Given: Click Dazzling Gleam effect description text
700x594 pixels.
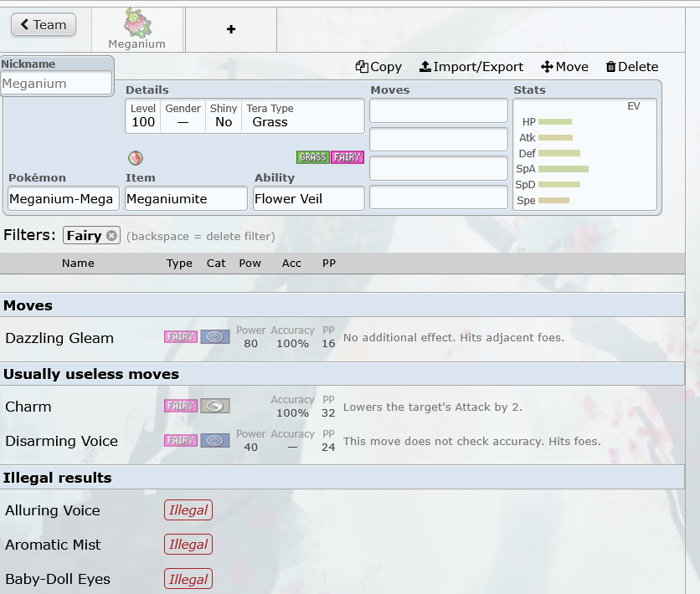Looking at the screenshot, I should (454, 338).
